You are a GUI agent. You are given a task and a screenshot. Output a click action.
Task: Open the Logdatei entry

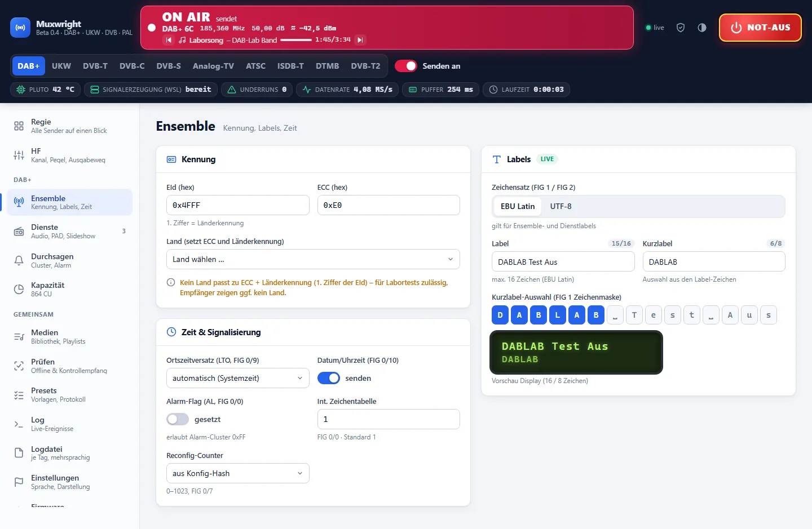pos(69,453)
